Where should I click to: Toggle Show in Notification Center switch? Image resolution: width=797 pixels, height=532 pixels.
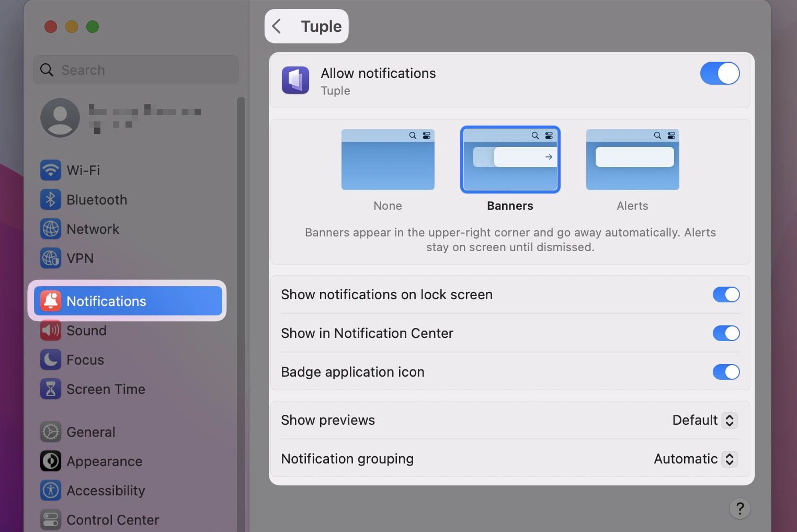[x=726, y=333]
